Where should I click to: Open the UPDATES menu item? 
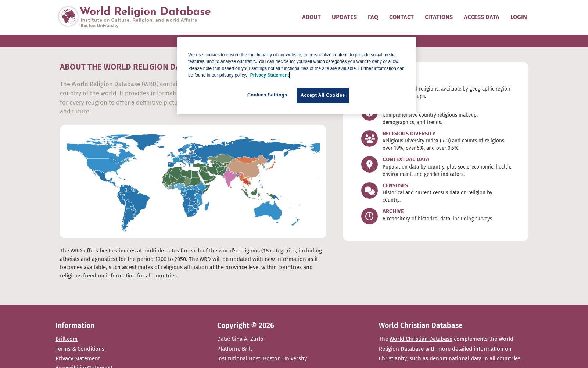[x=344, y=17]
